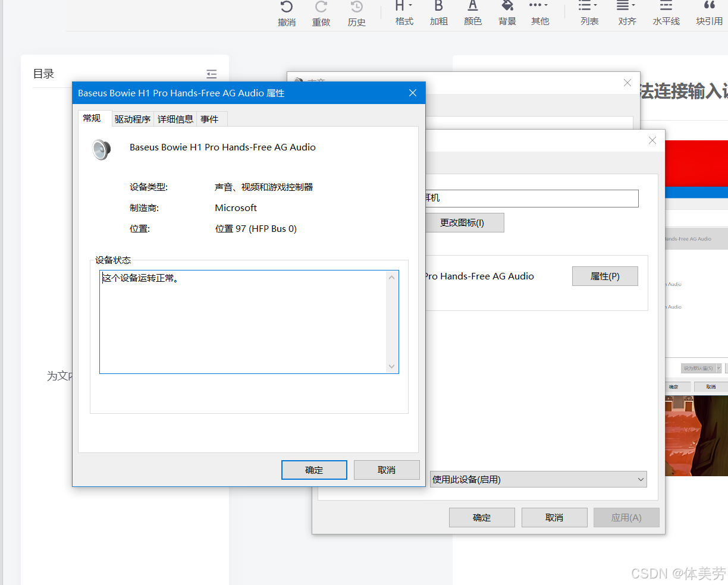728x585 pixels.
Task: Click the status box scroll-up arrow
Action: click(x=391, y=277)
